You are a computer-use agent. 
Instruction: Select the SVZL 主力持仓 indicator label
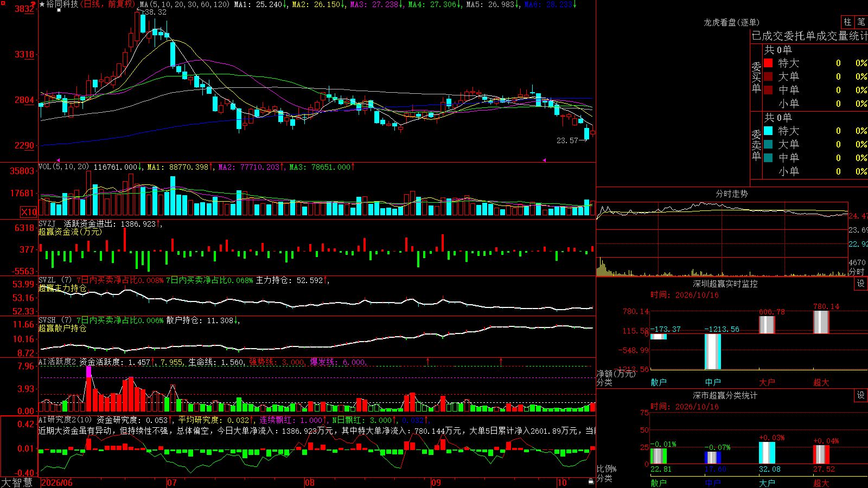click(x=55, y=280)
